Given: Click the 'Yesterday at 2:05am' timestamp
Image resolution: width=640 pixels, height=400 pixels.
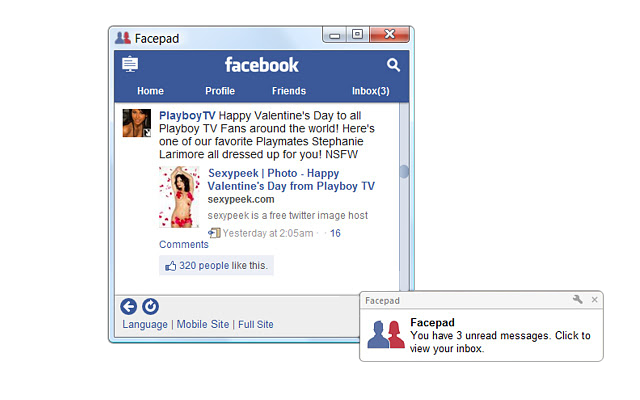Looking at the screenshot, I should [x=268, y=233].
